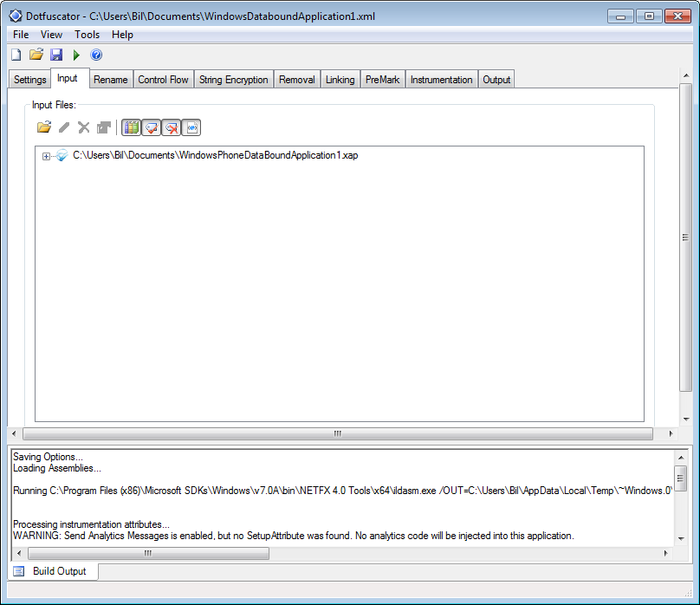Edit the selected input with the pencil icon
The width and height of the screenshot is (700, 605).
click(x=64, y=127)
